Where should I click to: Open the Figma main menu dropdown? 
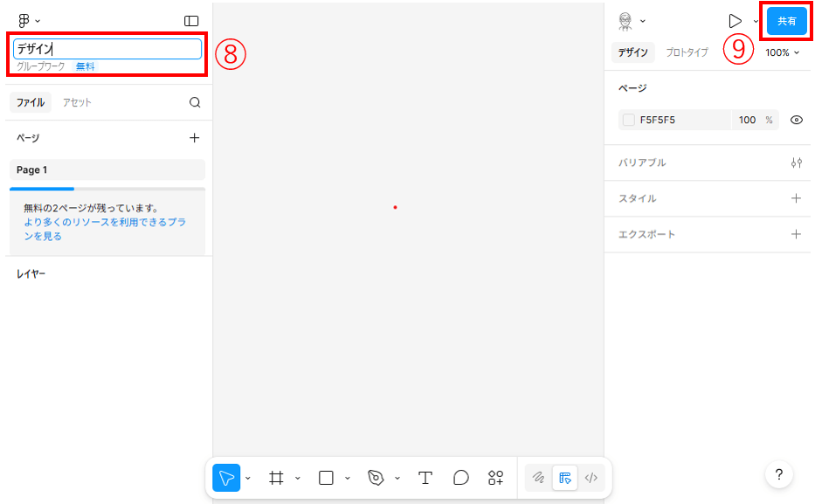click(x=29, y=21)
